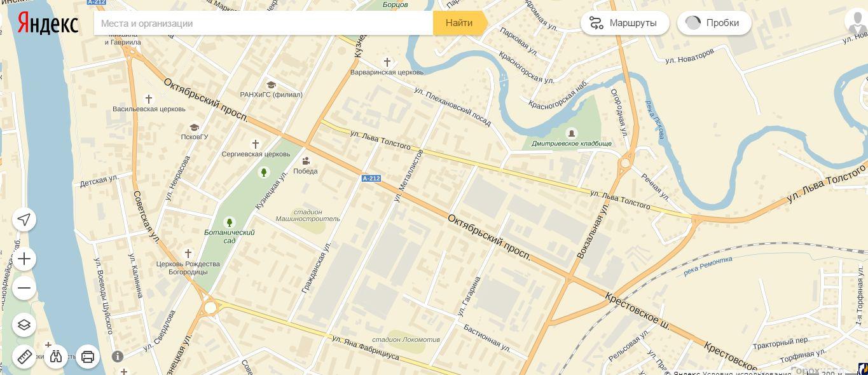
Task: Click the my location arrow button
Action: tap(24, 220)
